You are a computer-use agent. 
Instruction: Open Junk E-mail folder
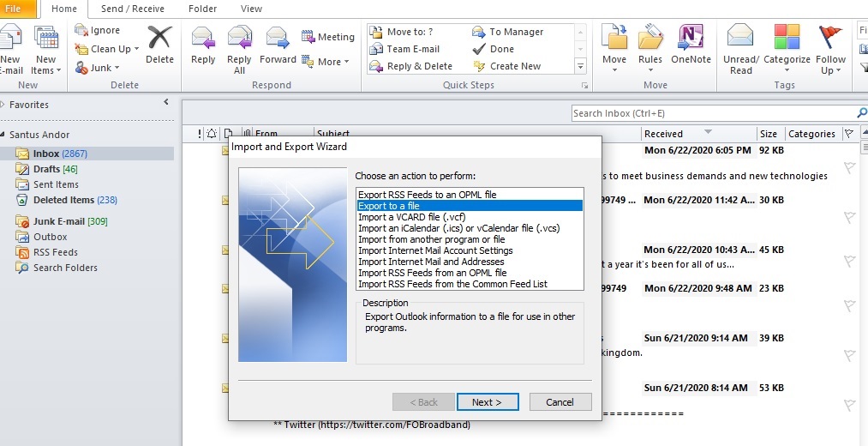click(62, 221)
